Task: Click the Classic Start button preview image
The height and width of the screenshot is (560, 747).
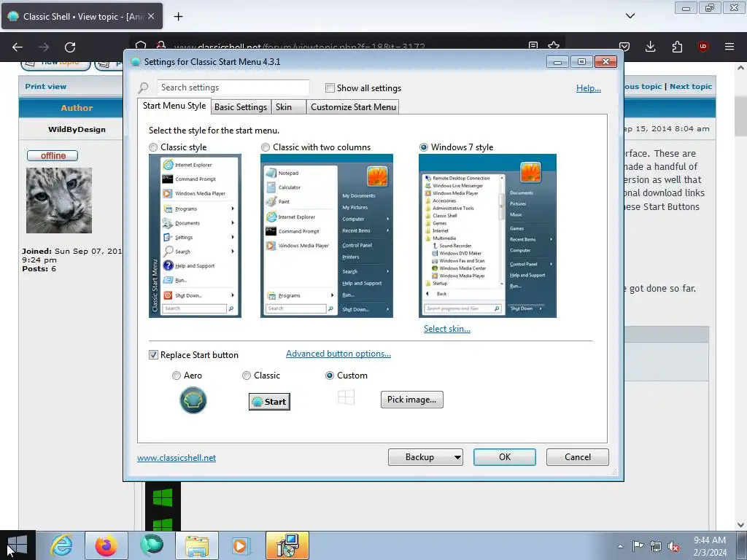Action: click(x=269, y=402)
